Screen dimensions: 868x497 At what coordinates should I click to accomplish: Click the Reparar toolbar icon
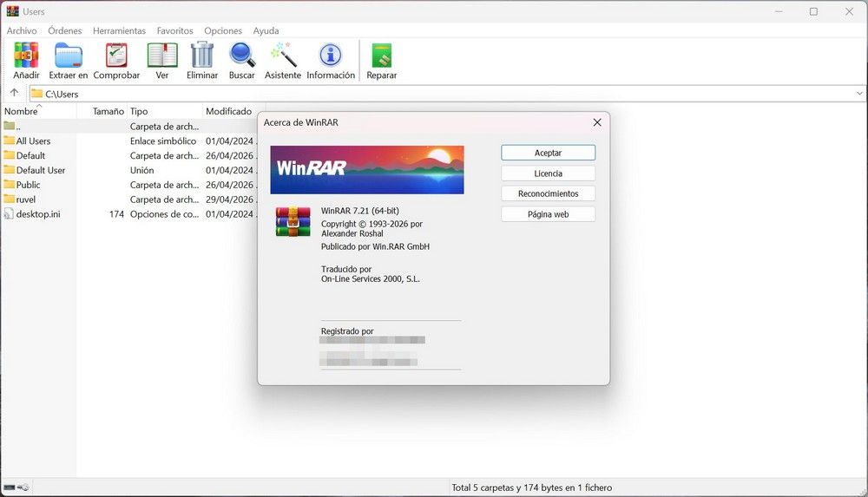point(381,56)
